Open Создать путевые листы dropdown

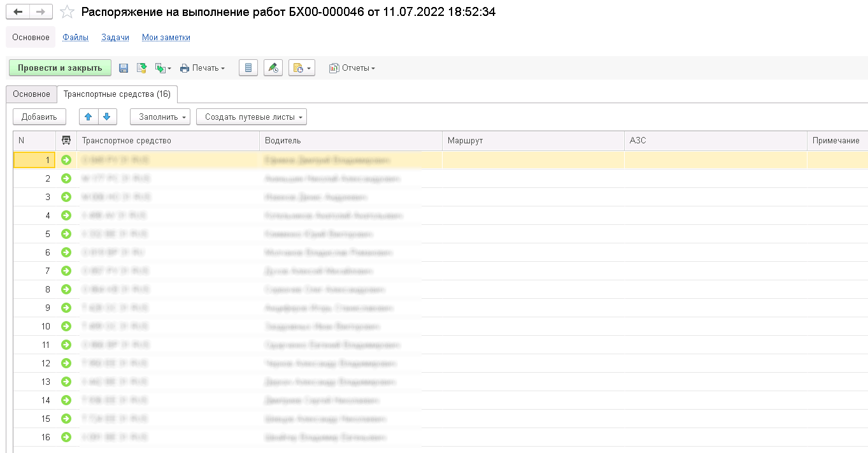tap(252, 117)
